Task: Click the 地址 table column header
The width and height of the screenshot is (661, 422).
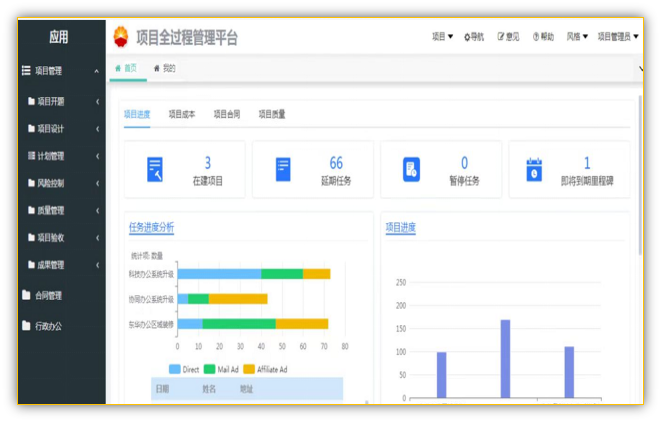Action: tap(246, 389)
